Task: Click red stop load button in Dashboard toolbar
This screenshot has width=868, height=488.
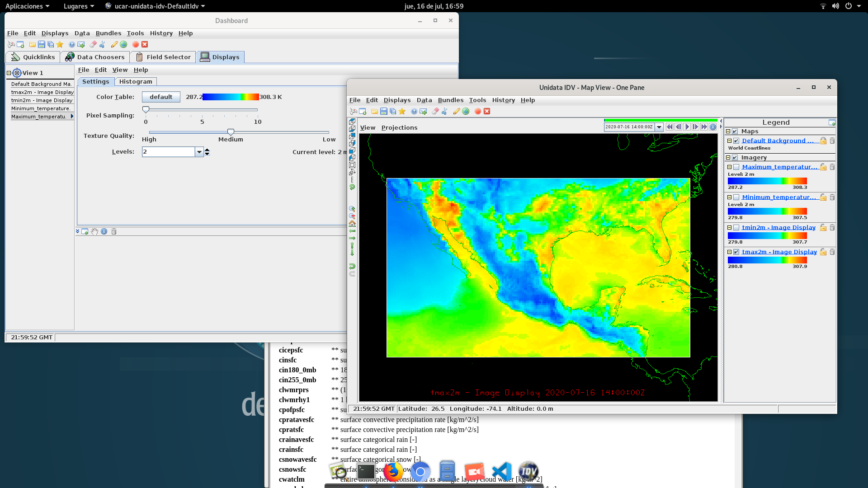Action: point(136,44)
